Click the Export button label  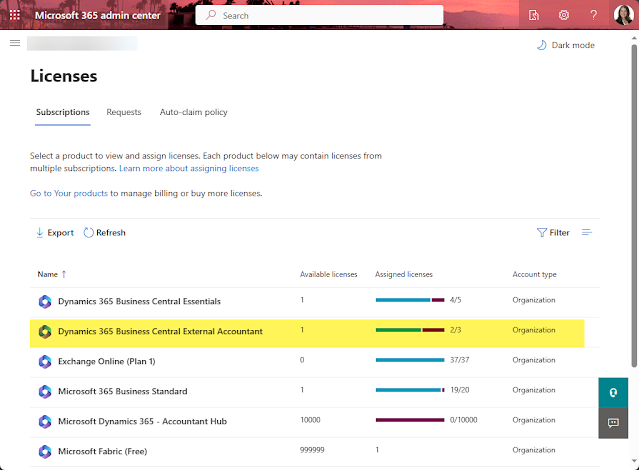pos(61,233)
